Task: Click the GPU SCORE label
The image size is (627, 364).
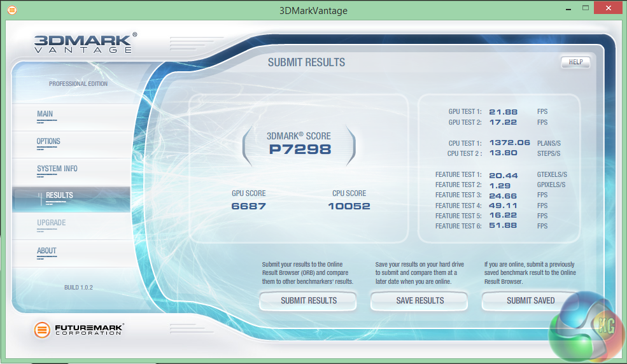Action: point(248,193)
